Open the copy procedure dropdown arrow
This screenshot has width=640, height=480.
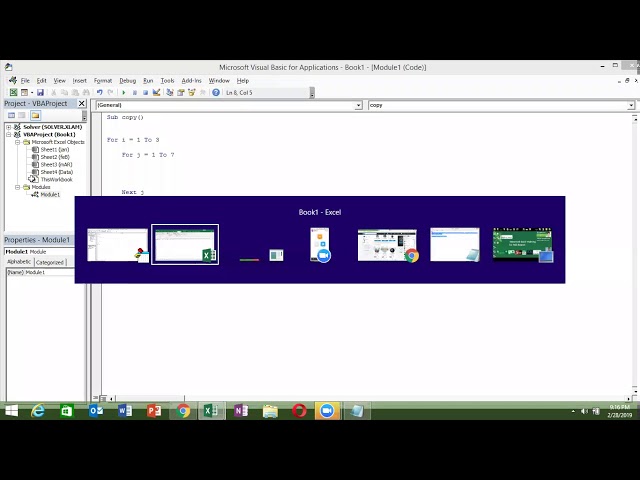pyautogui.click(x=631, y=105)
